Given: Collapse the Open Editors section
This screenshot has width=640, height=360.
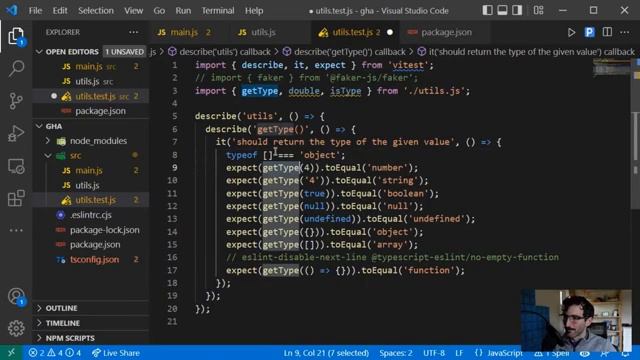Looking at the screenshot, I should (x=39, y=52).
